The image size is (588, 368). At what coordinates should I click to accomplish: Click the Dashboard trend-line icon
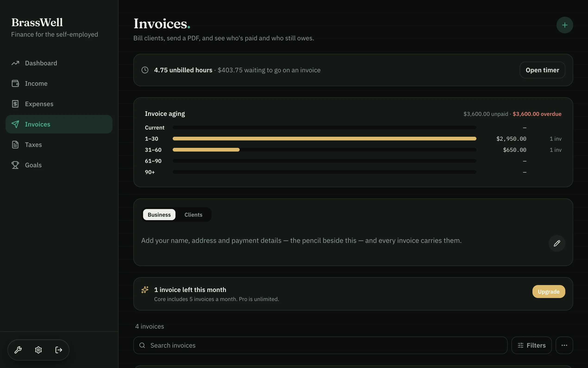point(15,63)
